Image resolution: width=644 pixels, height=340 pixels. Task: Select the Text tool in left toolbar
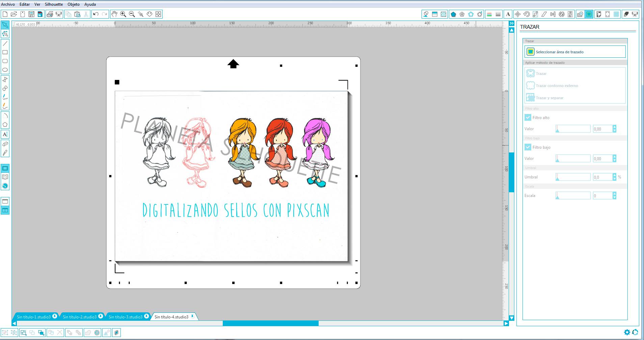(x=5, y=134)
